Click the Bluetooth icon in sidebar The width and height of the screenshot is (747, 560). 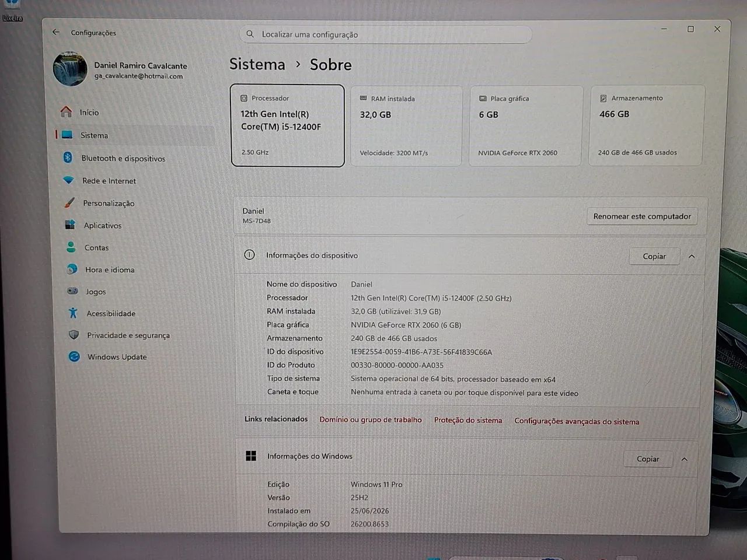point(68,157)
